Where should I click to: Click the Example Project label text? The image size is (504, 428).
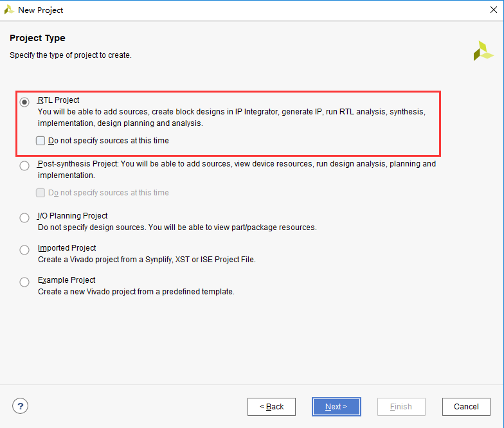coord(67,280)
